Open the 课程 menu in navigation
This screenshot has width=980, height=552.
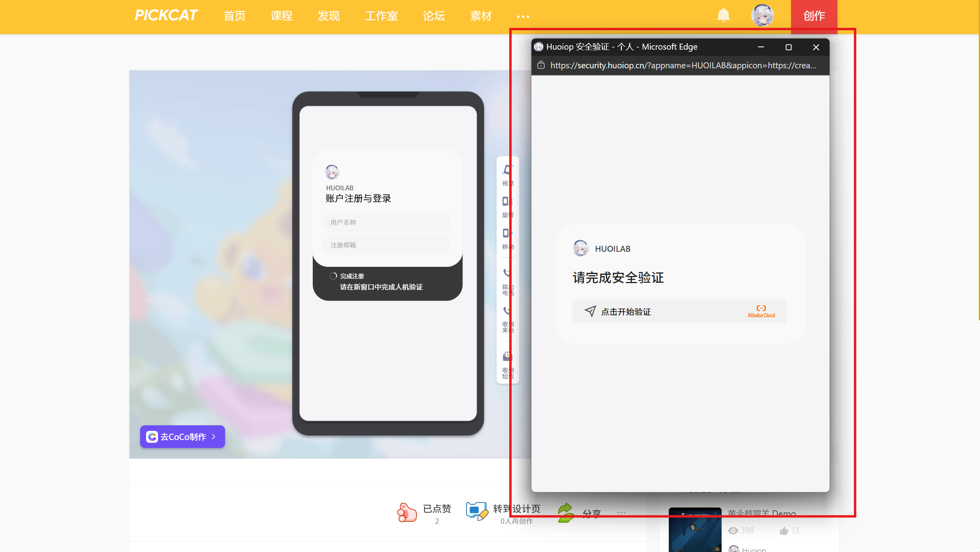coord(281,16)
